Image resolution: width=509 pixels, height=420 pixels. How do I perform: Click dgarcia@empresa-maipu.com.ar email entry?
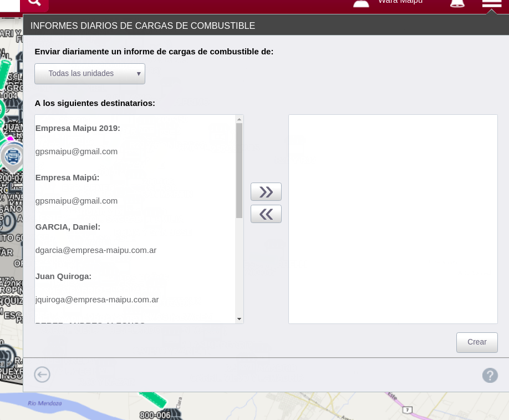pyautogui.click(x=96, y=250)
